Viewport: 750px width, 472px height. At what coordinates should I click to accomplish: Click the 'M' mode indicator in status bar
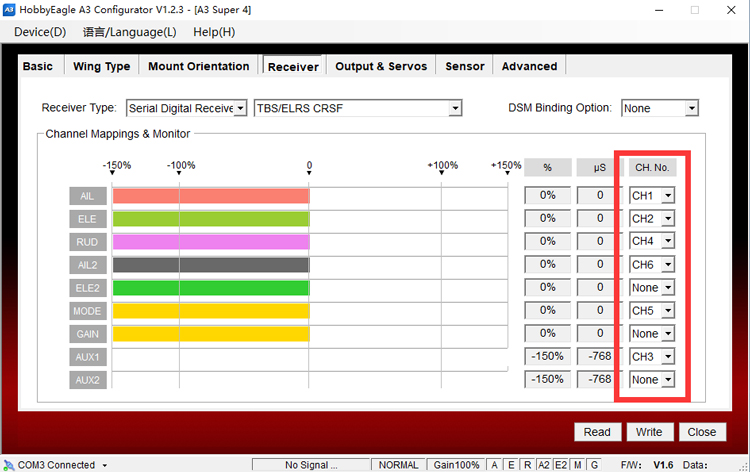click(578, 465)
